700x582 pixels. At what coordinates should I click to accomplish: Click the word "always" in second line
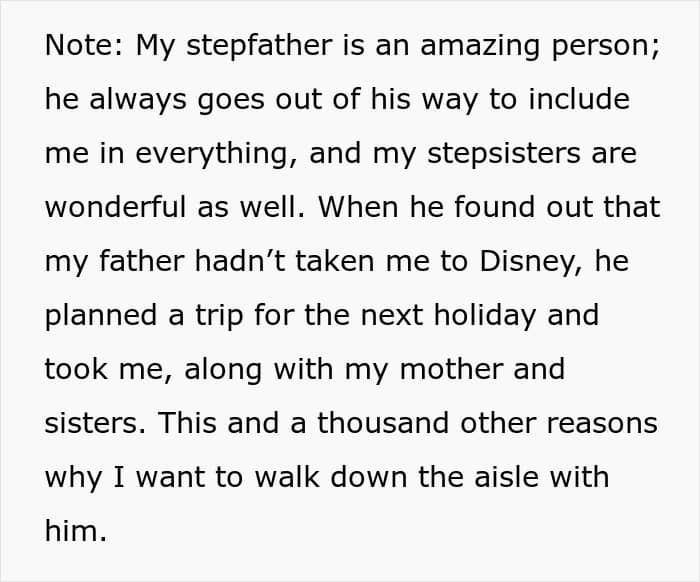[x=138, y=100]
